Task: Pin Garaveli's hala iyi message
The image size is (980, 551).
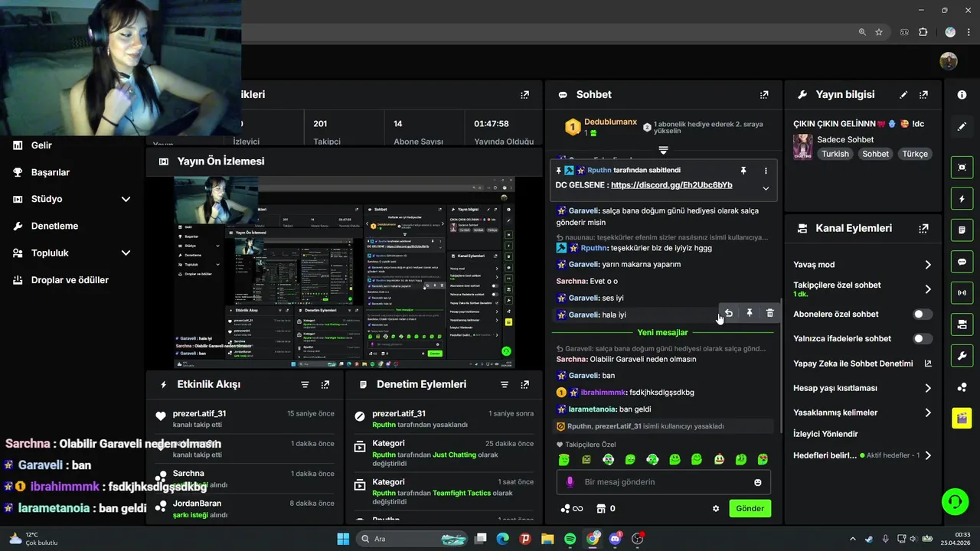Action: click(x=750, y=313)
